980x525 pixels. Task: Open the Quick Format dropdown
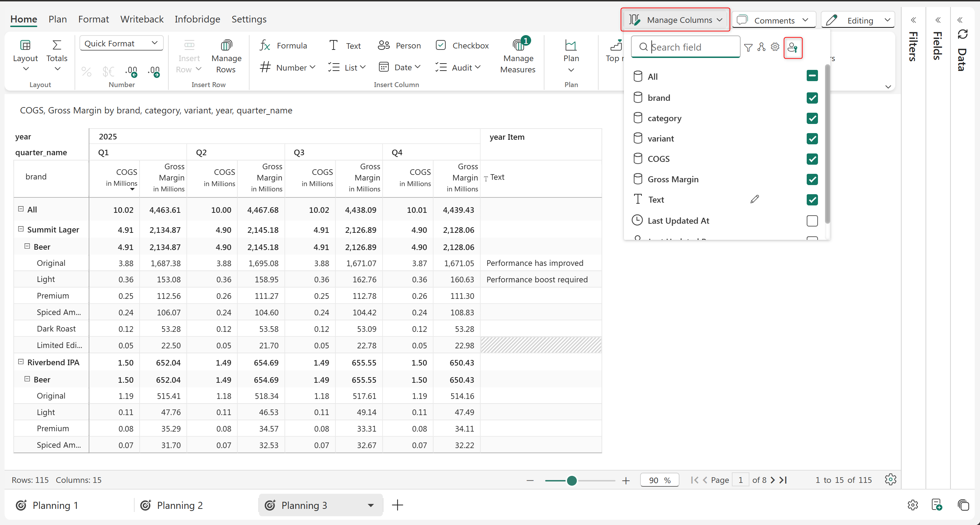121,43
